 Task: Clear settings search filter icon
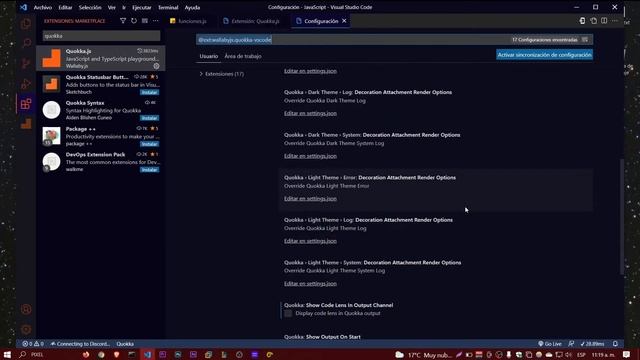(x=585, y=40)
